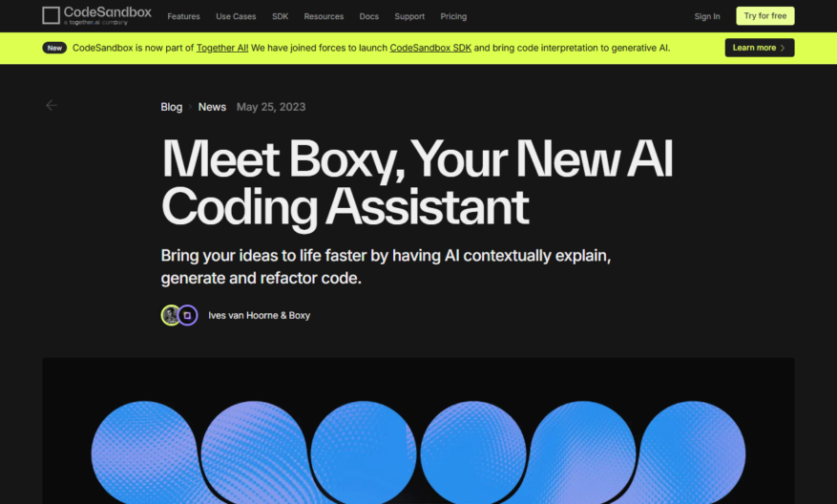The width and height of the screenshot is (837, 504).
Task: Open the Features menu
Action: [183, 16]
